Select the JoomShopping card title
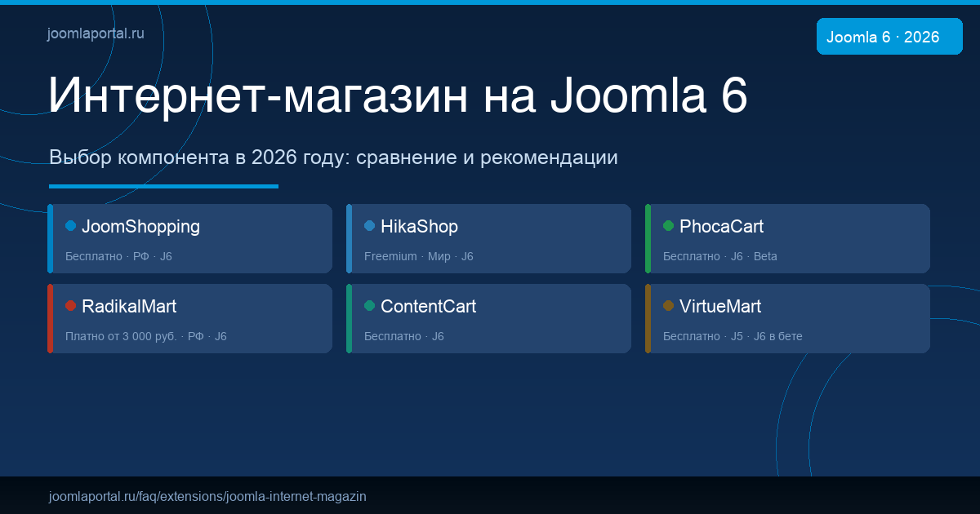This screenshot has height=514, width=980. point(140,227)
